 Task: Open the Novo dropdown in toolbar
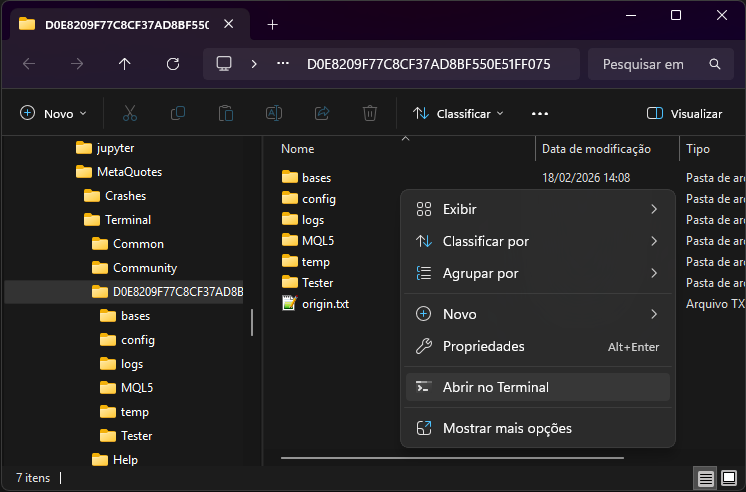[x=53, y=114]
